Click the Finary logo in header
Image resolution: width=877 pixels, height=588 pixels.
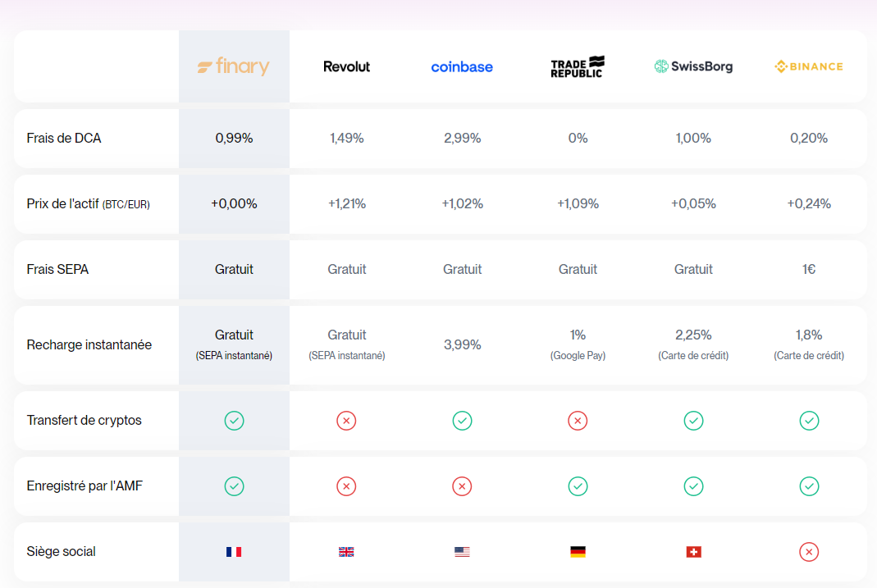(x=234, y=66)
